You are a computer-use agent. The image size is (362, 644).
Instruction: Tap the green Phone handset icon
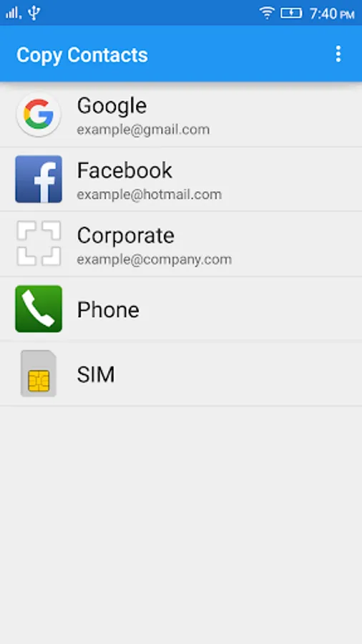tap(39, 309)
